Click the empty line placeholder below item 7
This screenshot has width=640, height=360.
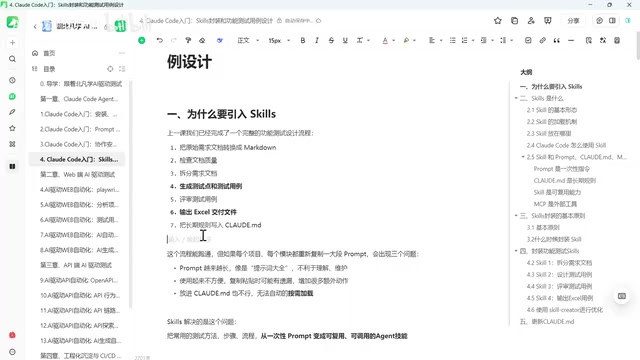190,239
